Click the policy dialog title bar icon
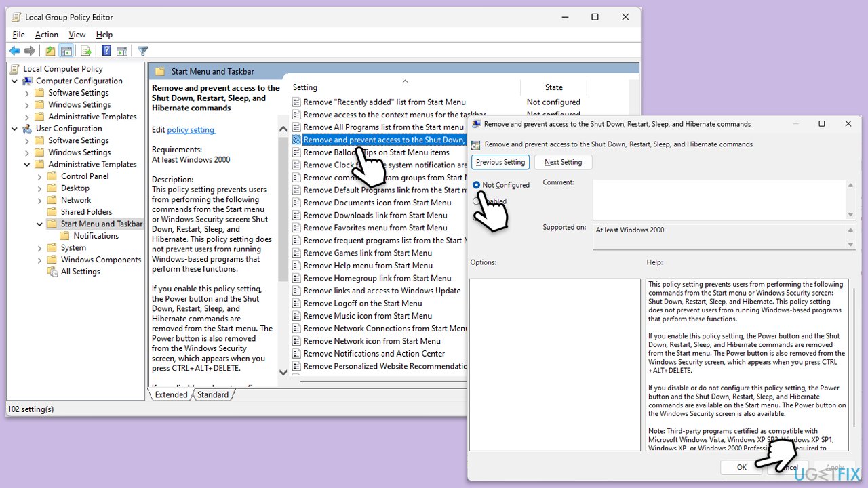The width and height of the screenshot is (868, 488). (x=477, y=124)
